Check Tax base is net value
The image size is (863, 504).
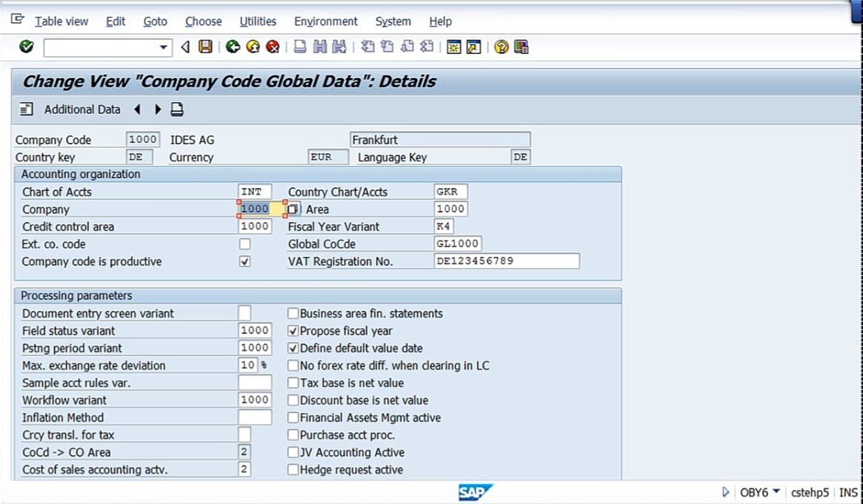coord(293,383)
